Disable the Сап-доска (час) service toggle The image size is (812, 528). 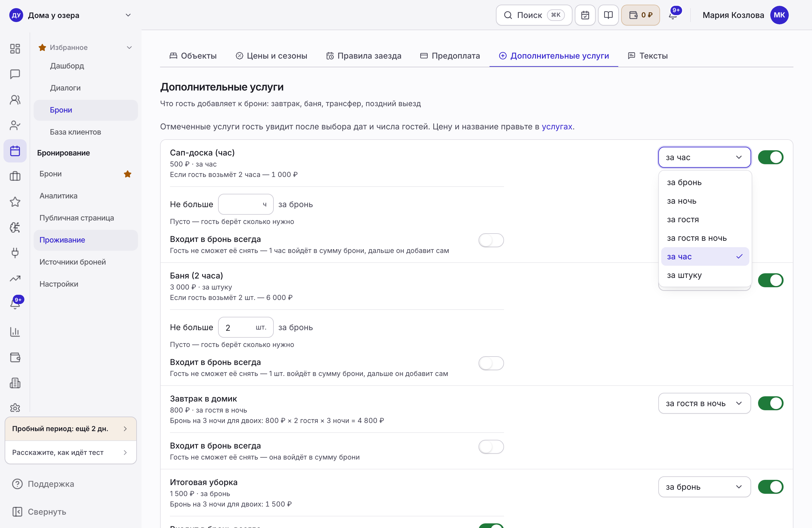[770, 157]
